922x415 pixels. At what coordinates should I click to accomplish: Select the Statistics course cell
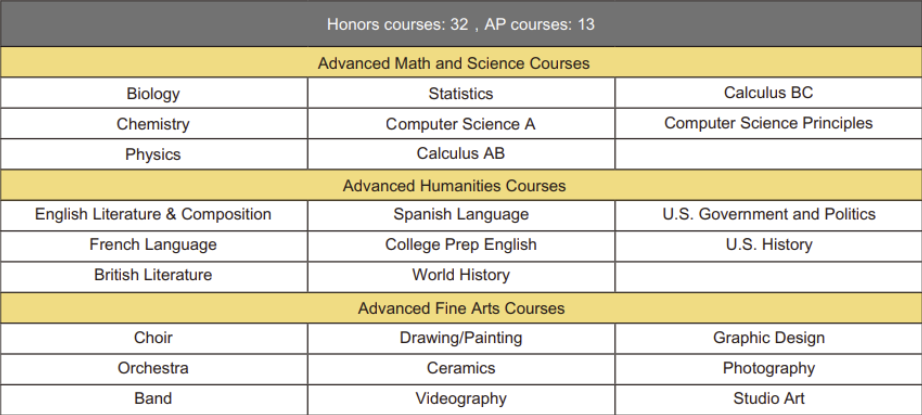point(461,94)
